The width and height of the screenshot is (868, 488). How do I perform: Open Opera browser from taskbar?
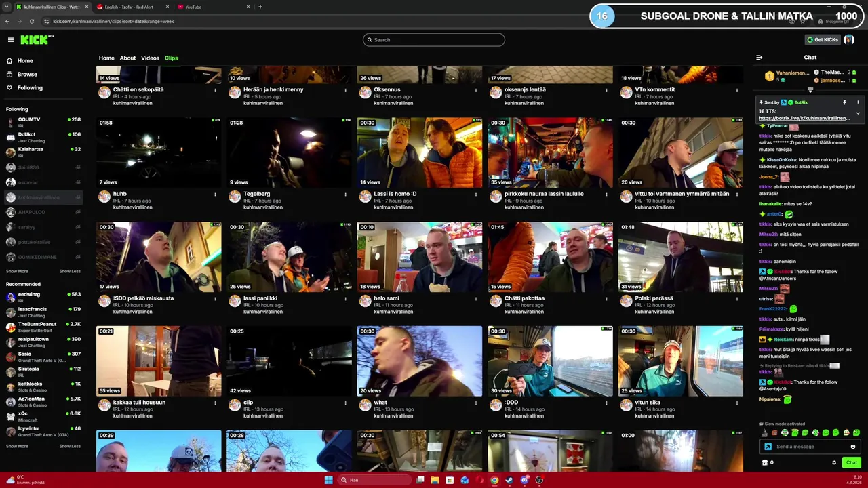tap(479, 480)
